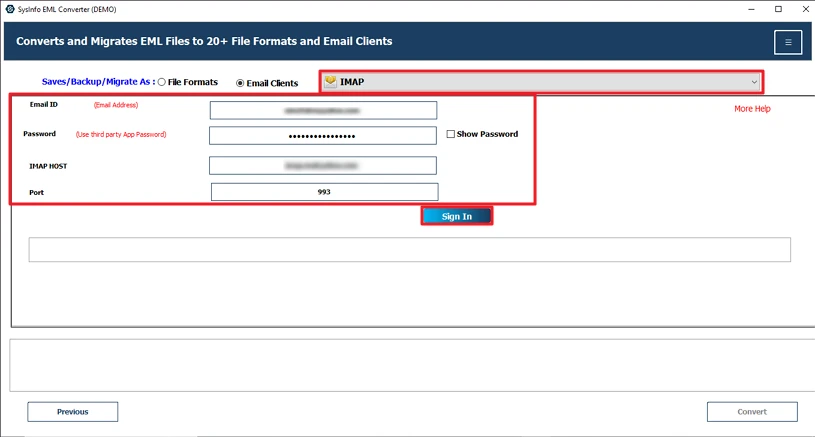Enable the Show Password checkbox
This screenshot has height=437, width=815.
coord(451,134)
